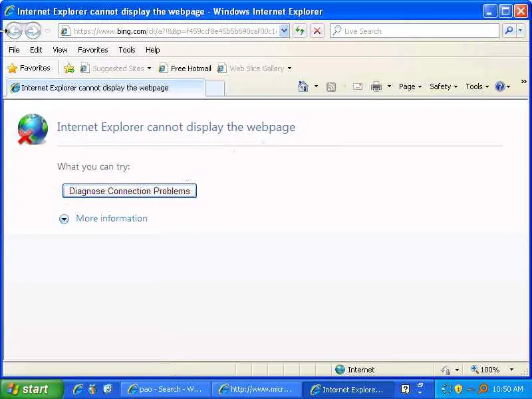The height and width of the screenshot is (399, 532).
Task: Expand the zoom level dropdown arrow
Action: 511,370
